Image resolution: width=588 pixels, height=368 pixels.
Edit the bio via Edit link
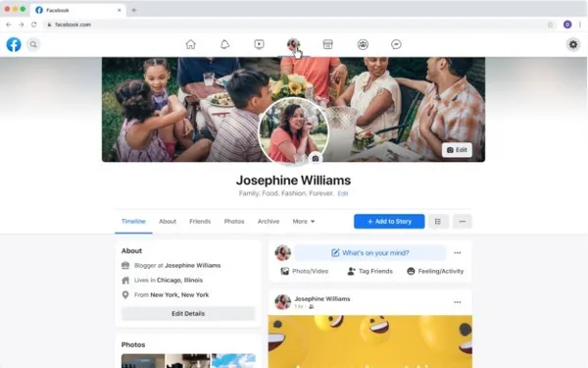click(343, 193)
